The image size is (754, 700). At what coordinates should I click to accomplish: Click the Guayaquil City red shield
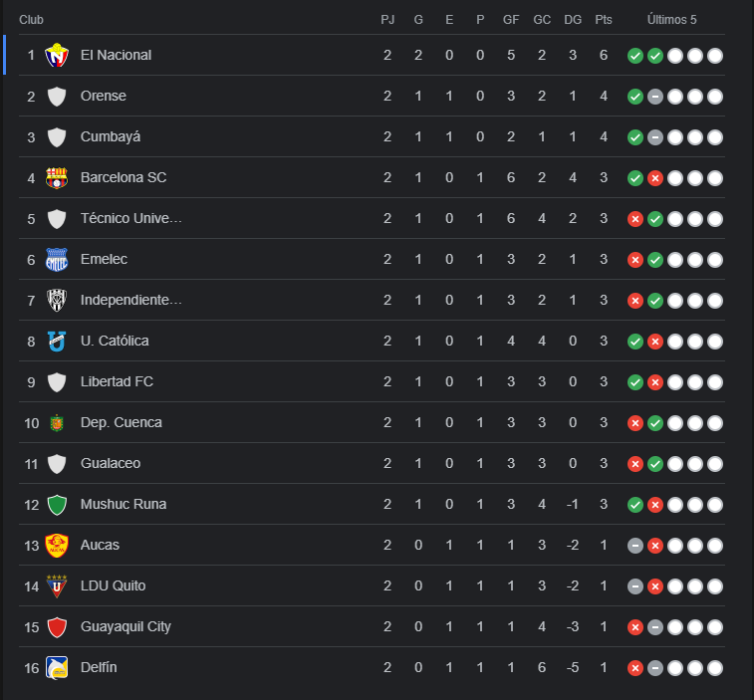click(x=57, y=627)
